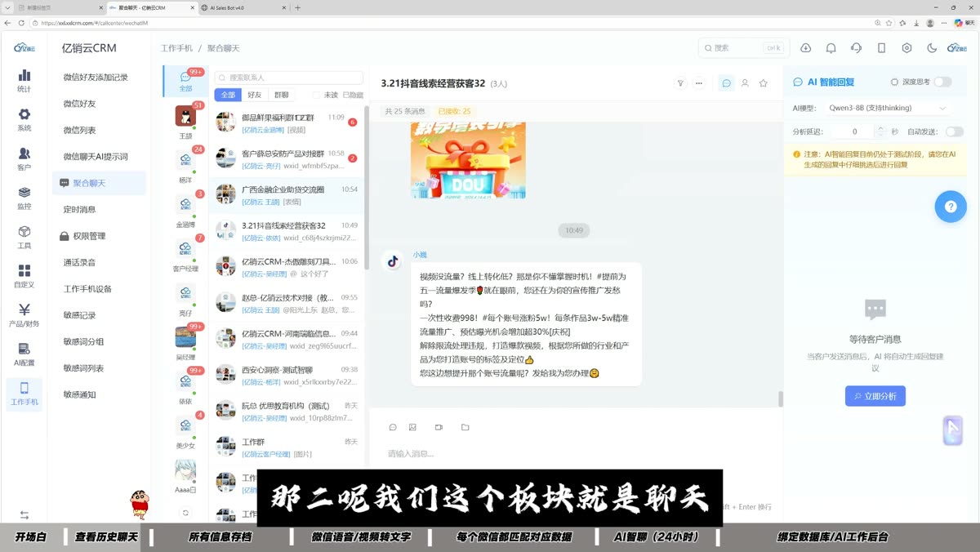This screenshot has width=980, height=552.
Task: Collapse the sidebar with the swap arrows icon
Action: pyautogui.click(x=24, y=515)
